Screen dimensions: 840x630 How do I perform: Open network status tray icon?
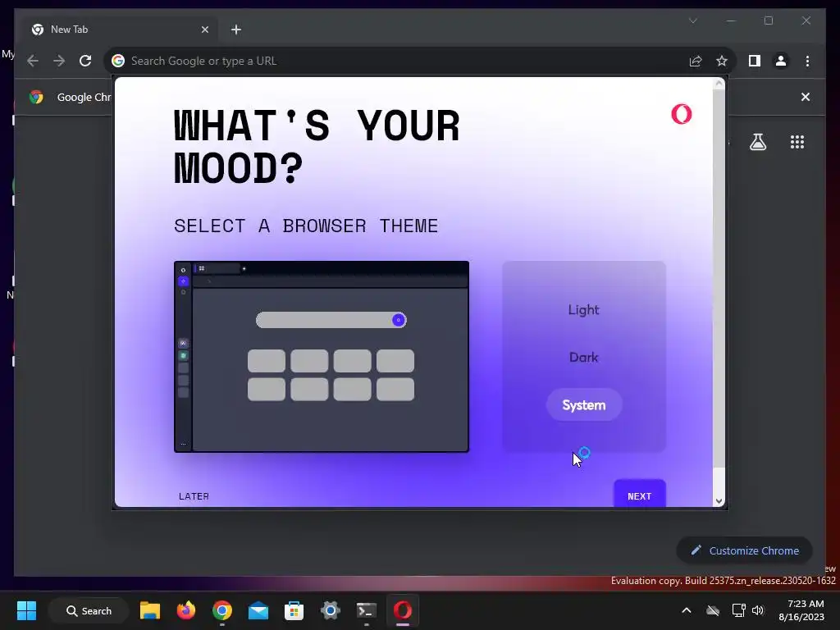(739, 610)
